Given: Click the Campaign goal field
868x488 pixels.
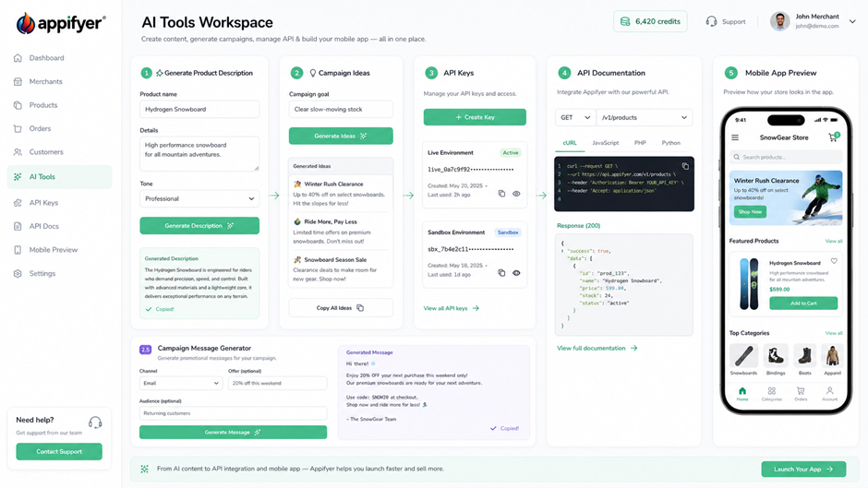Looking at the screenshot, I should pos(341,109).
